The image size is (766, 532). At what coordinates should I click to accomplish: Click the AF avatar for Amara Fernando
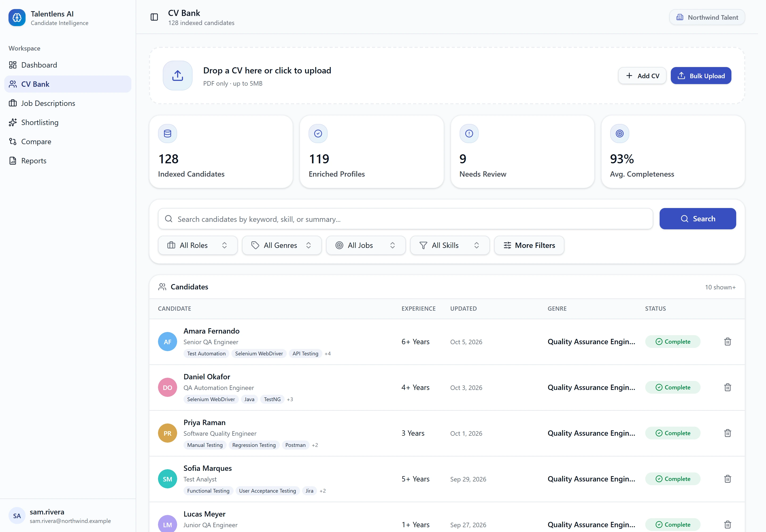(x=167, y=342)
